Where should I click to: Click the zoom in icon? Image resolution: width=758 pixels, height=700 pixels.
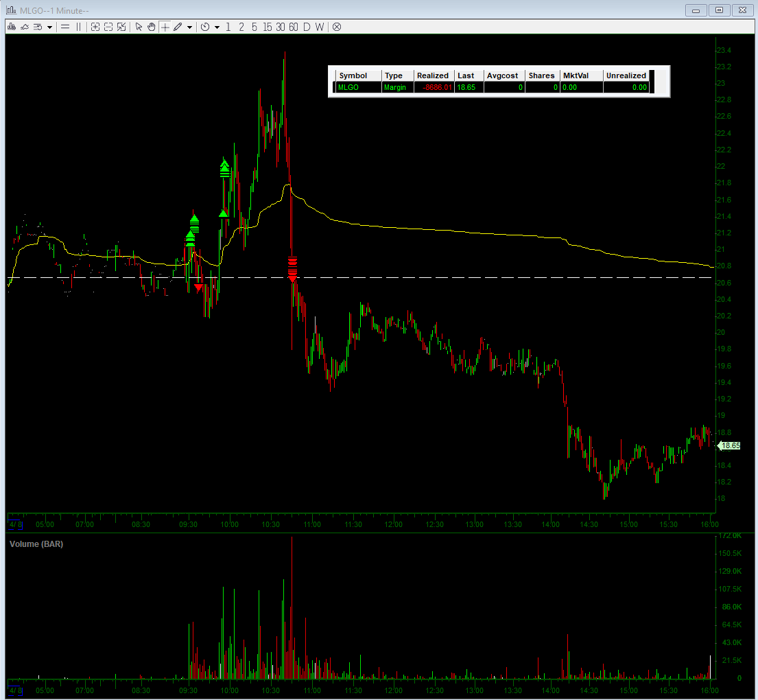click(95, 27)
